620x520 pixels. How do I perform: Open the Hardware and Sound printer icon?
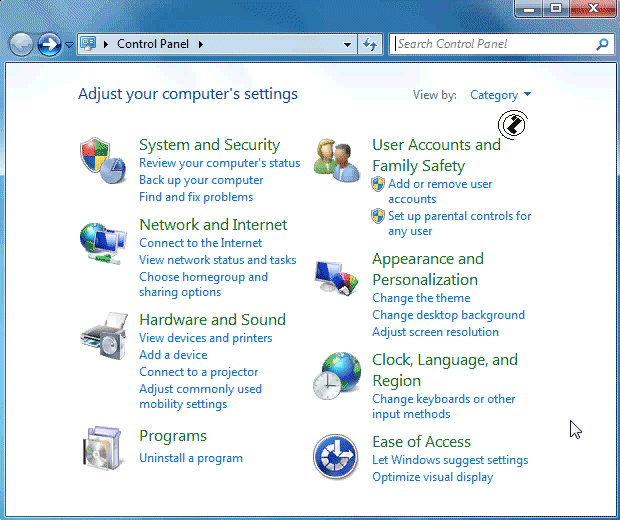[x=104, y=336]
